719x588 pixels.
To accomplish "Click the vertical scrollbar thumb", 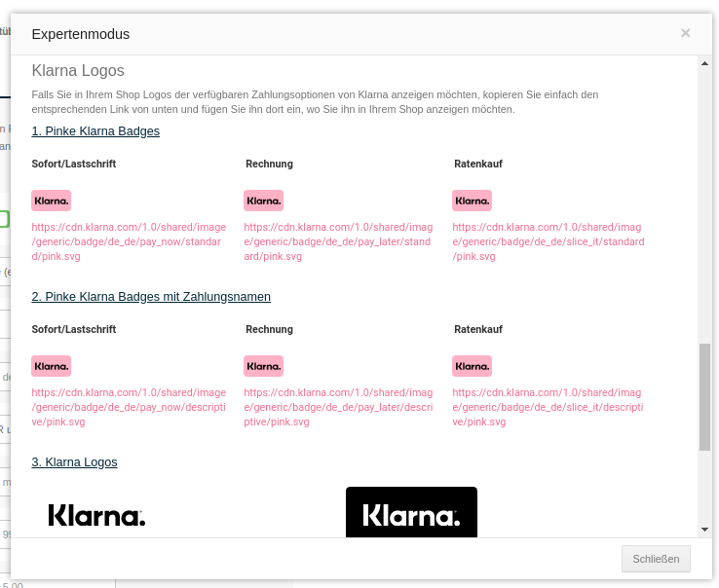I will coord(705,396).
